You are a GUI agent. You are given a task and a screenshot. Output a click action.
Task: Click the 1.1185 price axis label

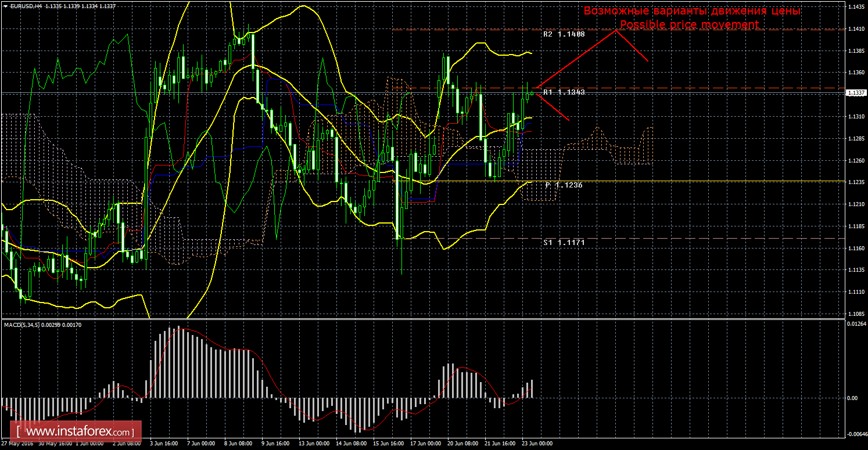[857, 226]
